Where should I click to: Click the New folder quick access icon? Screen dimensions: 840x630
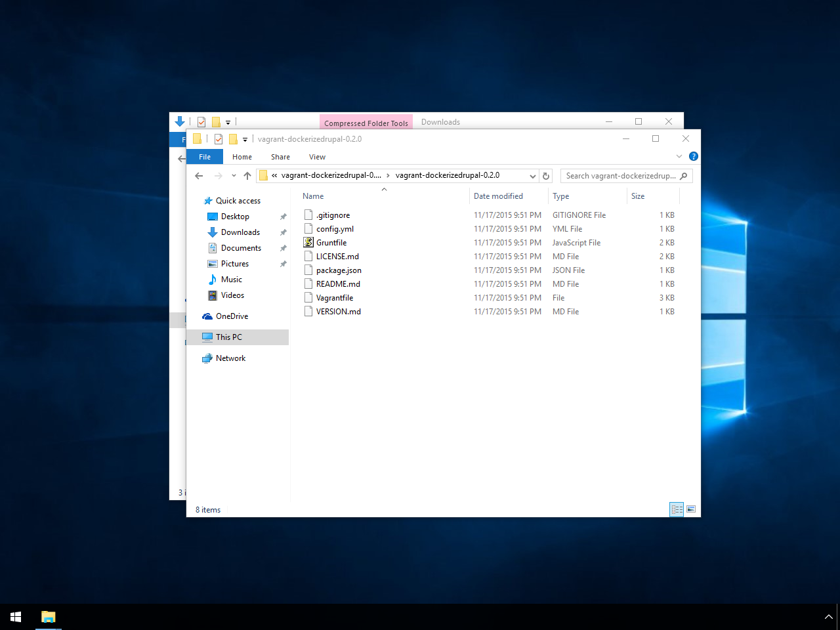click(x=233, y=139)
